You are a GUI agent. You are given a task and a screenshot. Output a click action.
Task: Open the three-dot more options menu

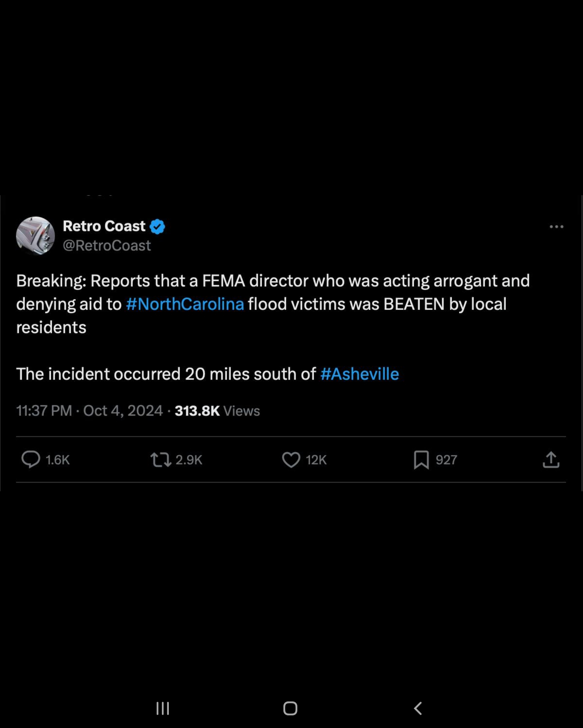pyautogui.click(x=556, y=227)
